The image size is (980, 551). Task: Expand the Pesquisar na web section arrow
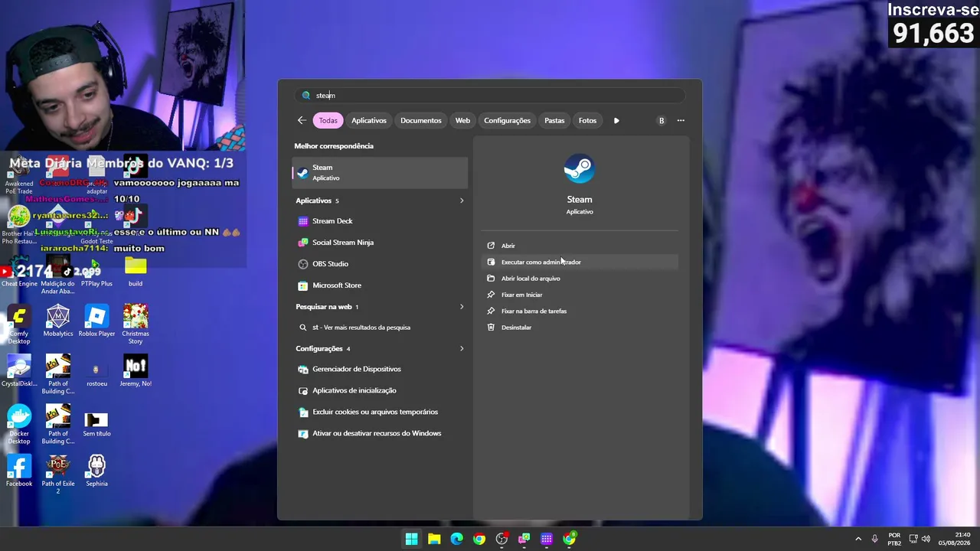pyautogui.click(x=462, y=307)
